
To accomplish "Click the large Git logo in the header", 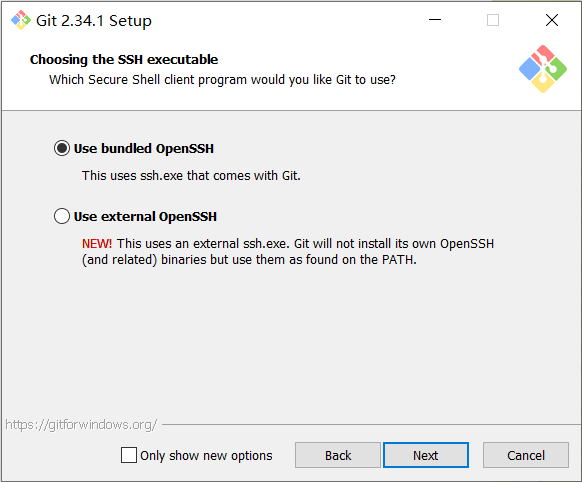I will tap(543, 69).
